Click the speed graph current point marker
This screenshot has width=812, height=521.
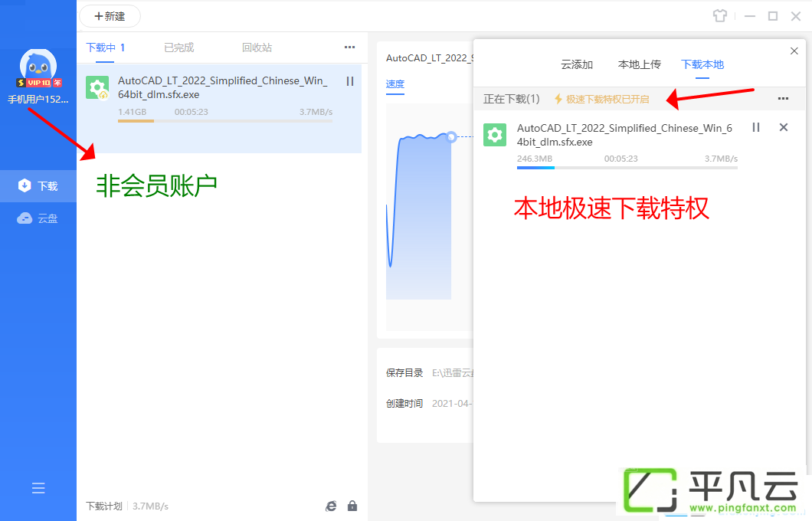coord(451,136)
